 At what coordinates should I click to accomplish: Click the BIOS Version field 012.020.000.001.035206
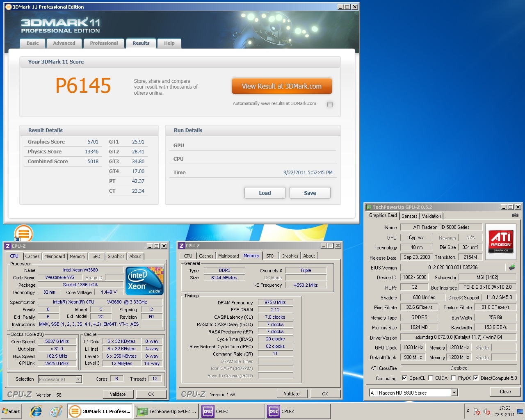click(x=453, y=267)
